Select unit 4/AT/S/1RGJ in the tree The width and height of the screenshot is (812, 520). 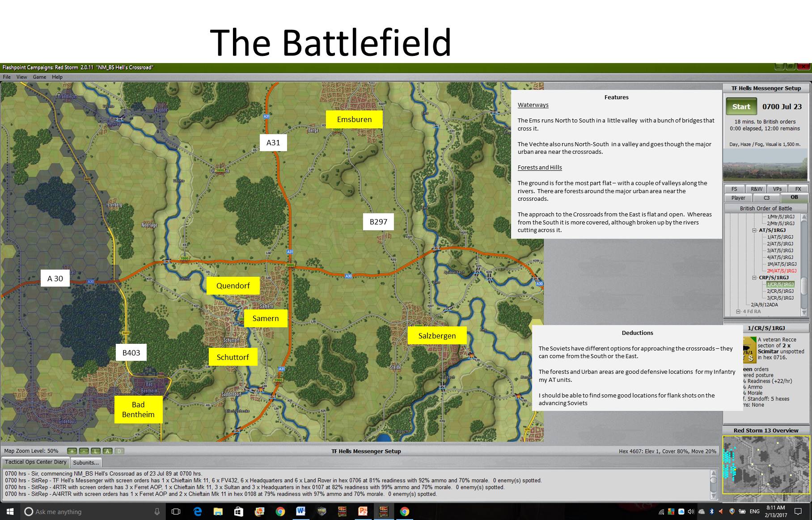pos(780,258)
